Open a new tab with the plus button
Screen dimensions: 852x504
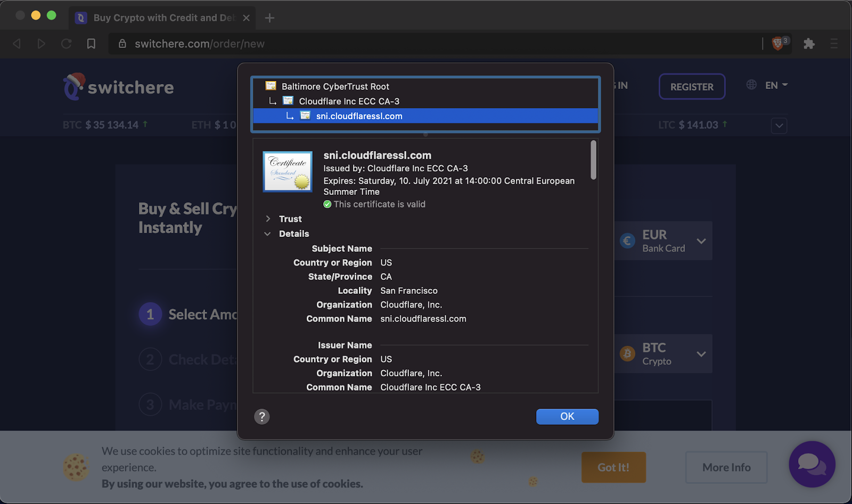pos(270,18)
